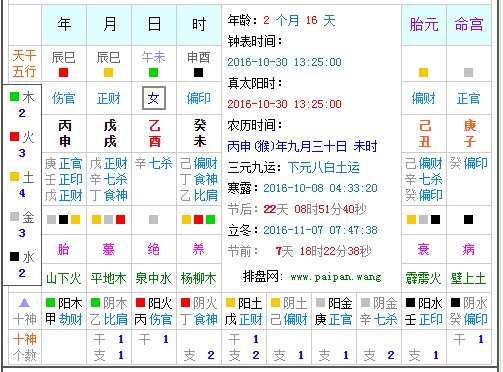
Task: Click 壬 正印 in the bottom 十神 row
Action: click(424, 319)
